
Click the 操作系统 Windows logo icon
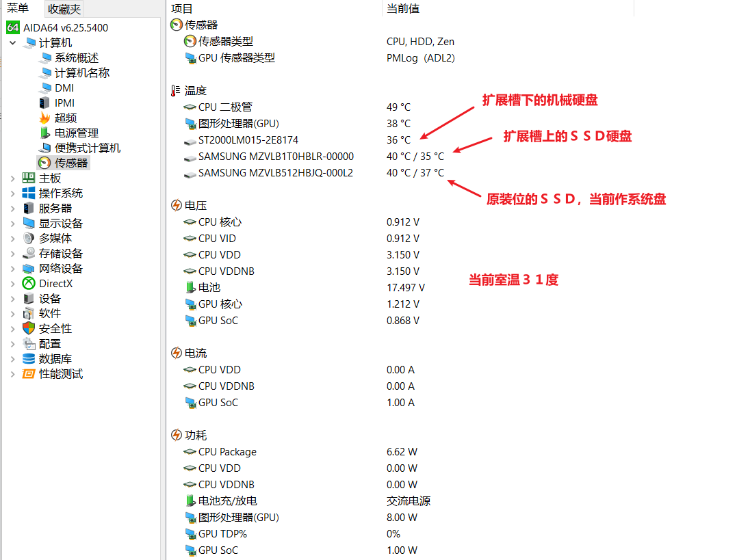pyautogui.click(x=29, y=193)
